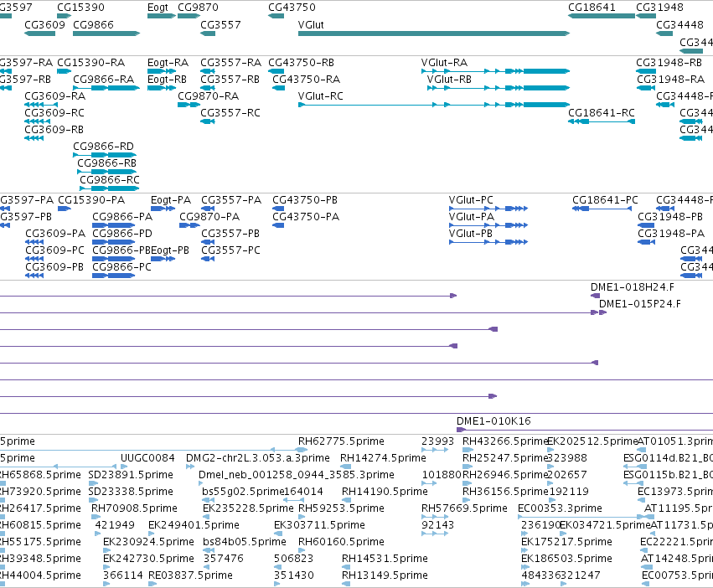713x588 pixels.
Task: Click the CG15390 gene label
Action: pos(80,8)
